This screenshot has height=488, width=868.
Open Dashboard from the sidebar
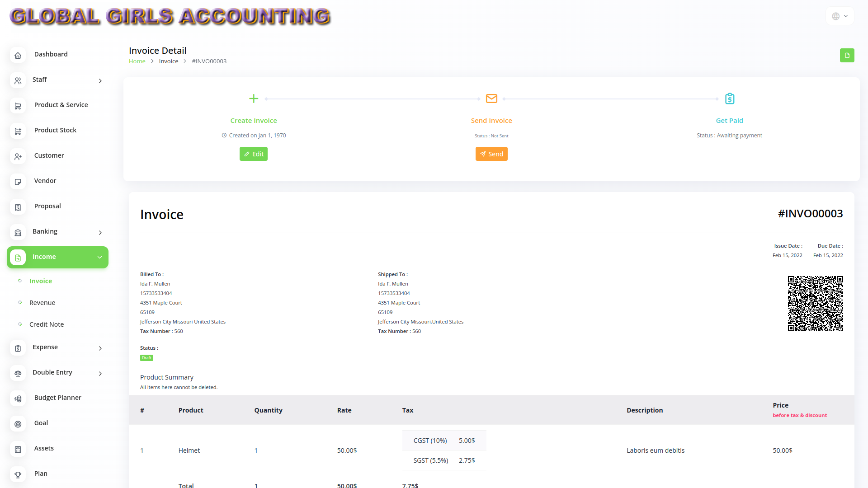coord(51,54)
